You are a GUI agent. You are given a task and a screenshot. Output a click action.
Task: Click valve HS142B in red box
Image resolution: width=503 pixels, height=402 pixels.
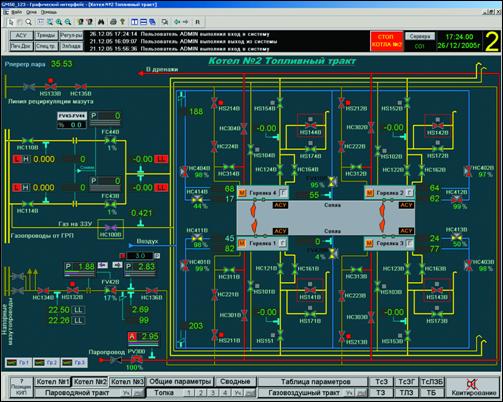click(x=438, y=126)
